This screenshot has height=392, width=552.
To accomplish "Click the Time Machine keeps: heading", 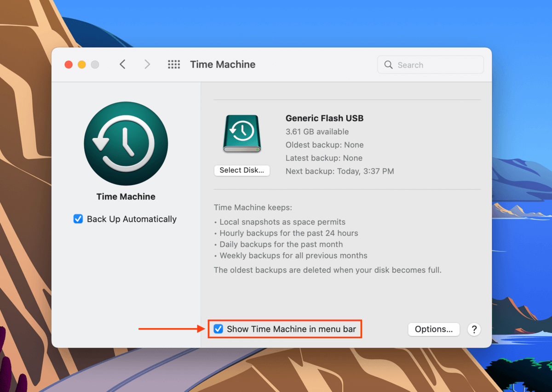I will click(253, 208).
